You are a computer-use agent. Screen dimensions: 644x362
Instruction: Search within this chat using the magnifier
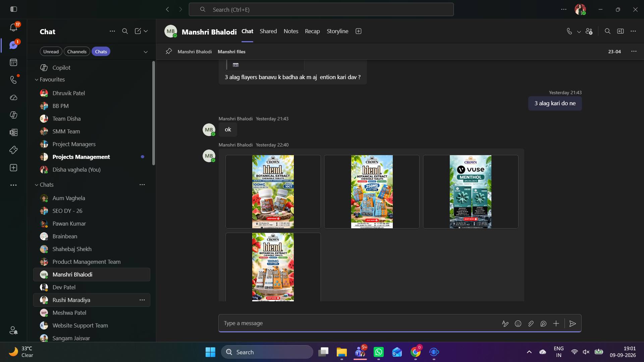click(607, 31)
